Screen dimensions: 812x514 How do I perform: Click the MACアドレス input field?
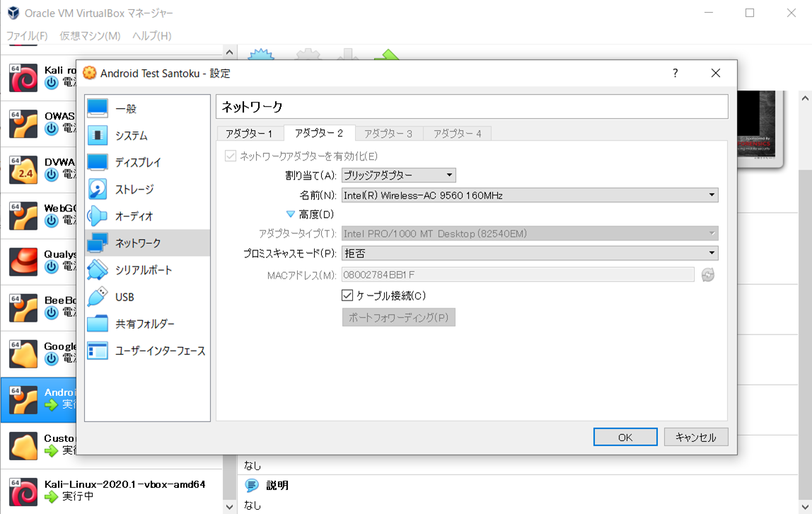pos(518,275)
